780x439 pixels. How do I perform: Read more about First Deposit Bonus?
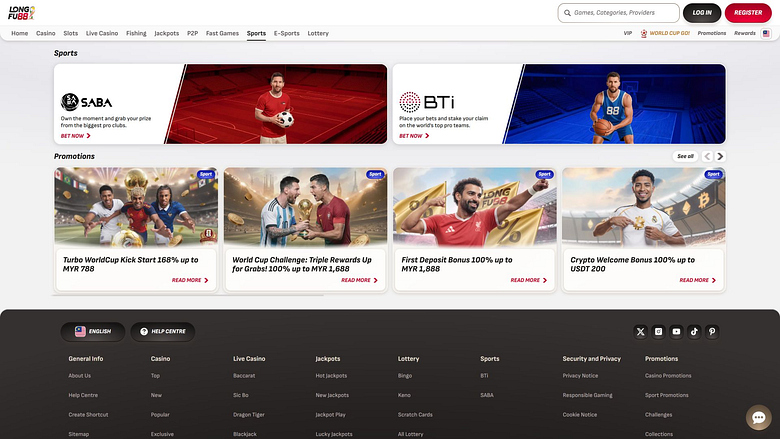click(x=529, y=280)
